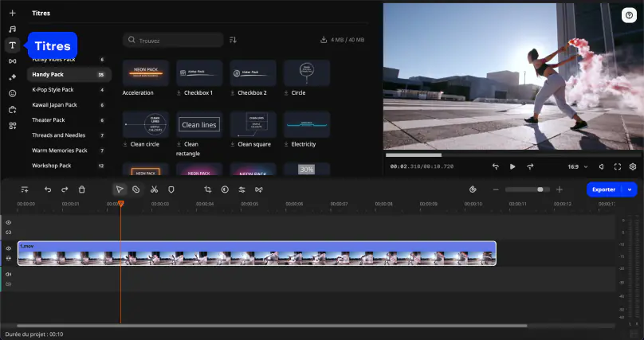Split the clip with the scissors icon
644x340 pixels.
[x=154, y=190]
